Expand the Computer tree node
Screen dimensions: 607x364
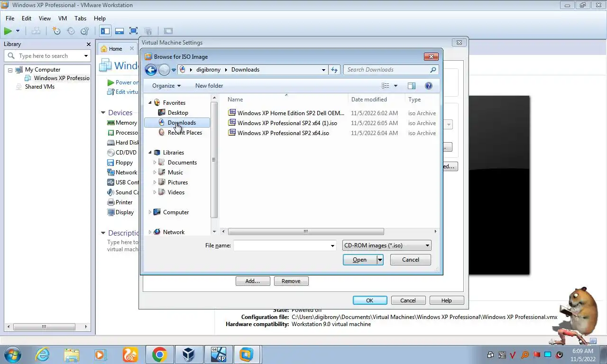(x=150, y=212)
